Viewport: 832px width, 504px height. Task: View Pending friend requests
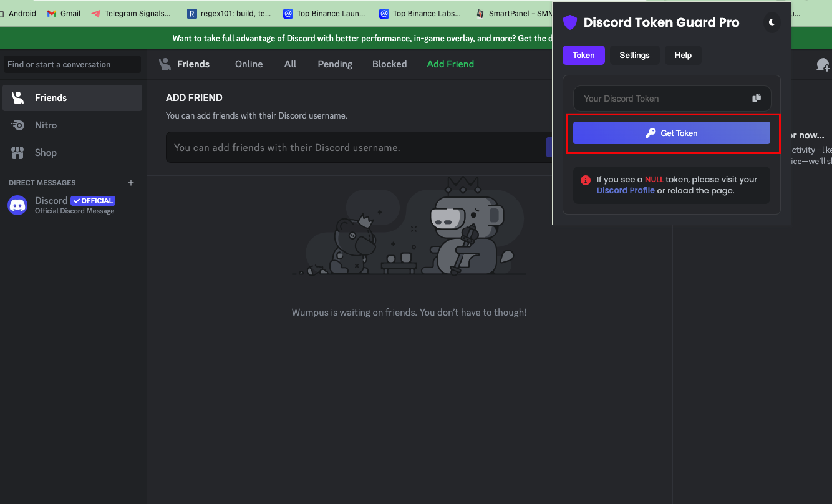[x=335, y=64]
